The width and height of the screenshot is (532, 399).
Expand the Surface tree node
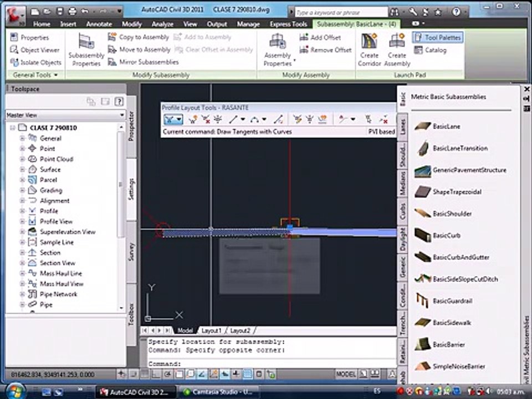pyautogui.click(x=22, y=170)
